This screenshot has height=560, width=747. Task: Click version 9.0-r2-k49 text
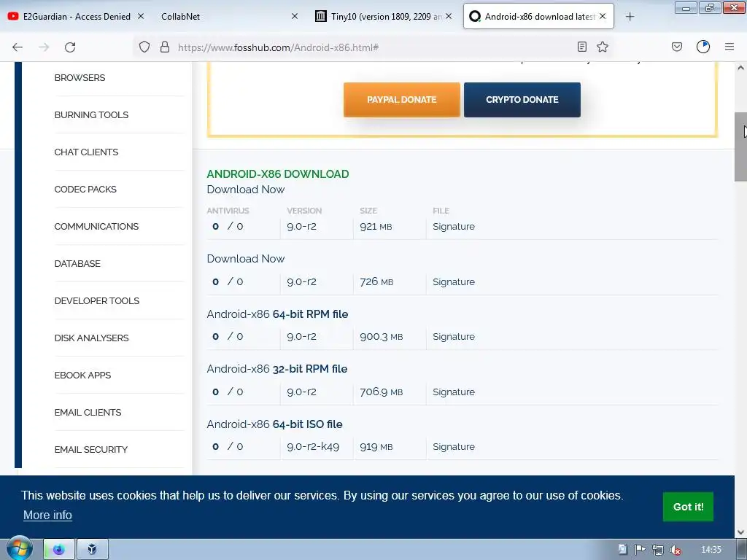(313, 446)
